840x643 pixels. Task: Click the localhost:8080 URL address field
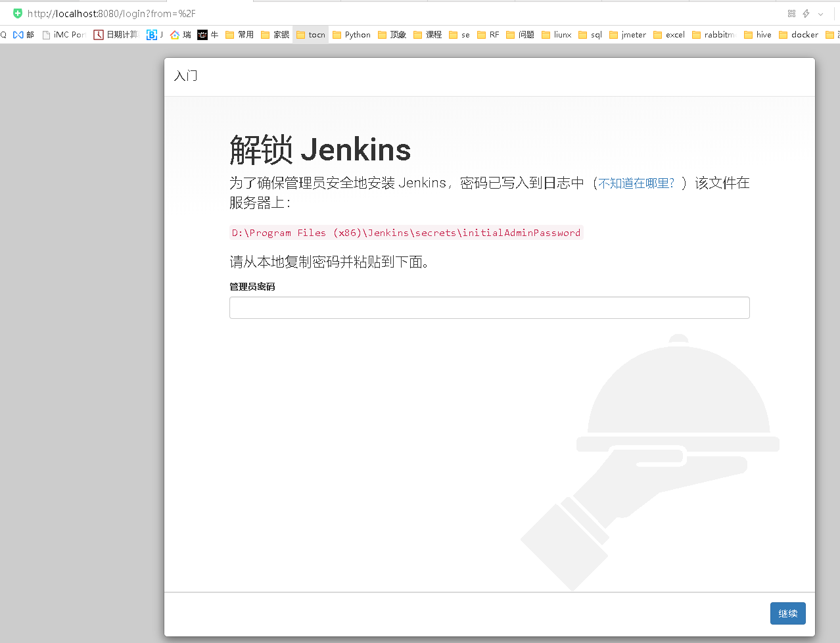pos(112,13)
